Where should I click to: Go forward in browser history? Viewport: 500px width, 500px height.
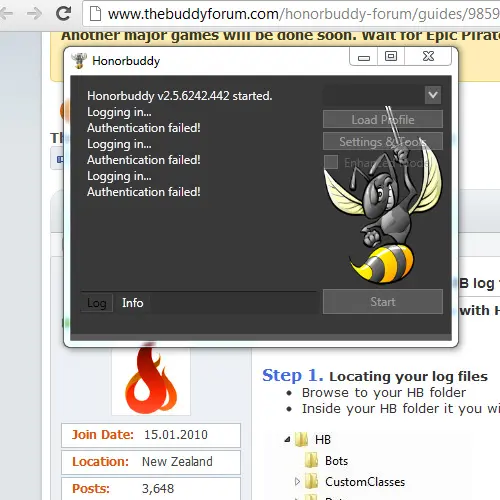[x=35, y=14]
